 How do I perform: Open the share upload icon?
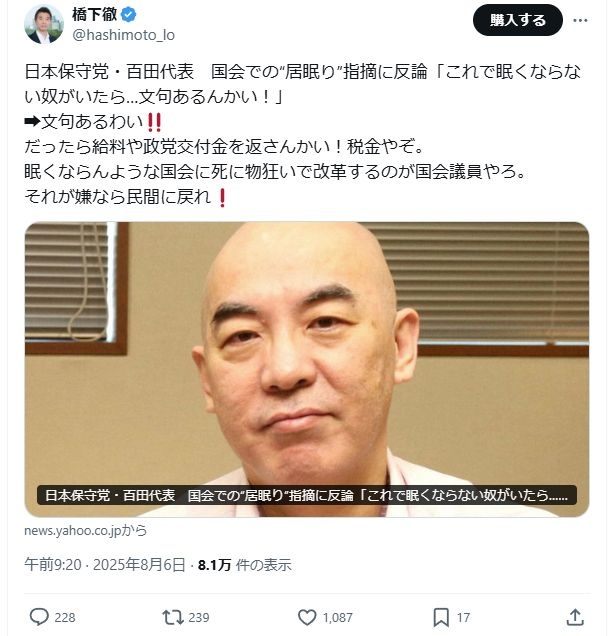tap(575, 617)
